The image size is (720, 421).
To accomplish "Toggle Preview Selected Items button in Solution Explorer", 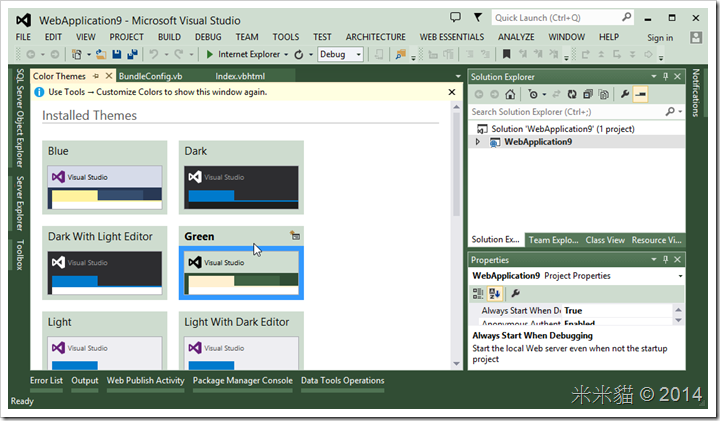I will [641, 95].
